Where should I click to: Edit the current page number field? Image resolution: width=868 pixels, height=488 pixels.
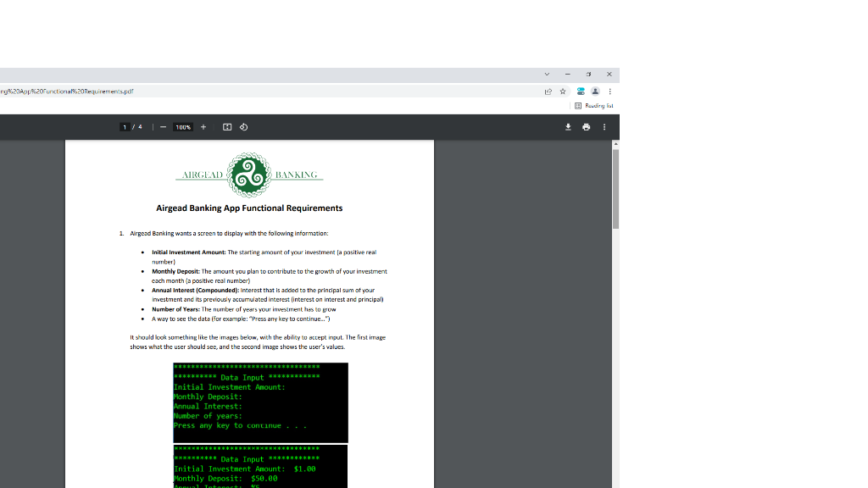[125, 127]
